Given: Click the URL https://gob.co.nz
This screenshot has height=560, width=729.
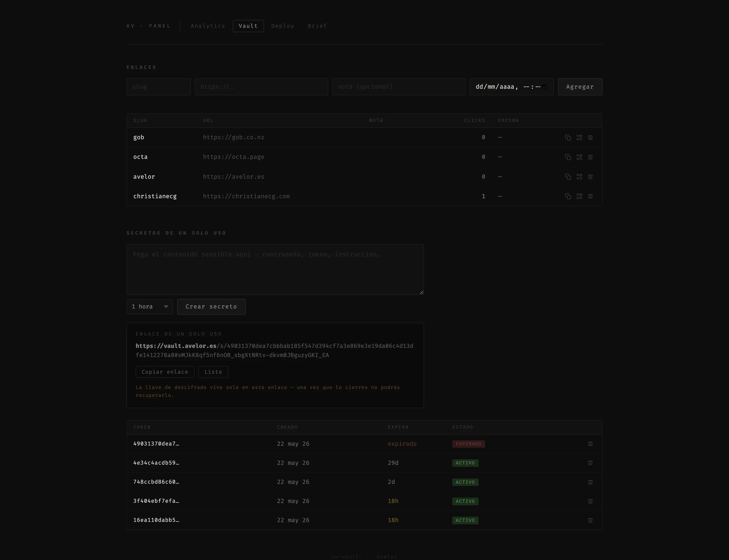Looking at the screenshot, I should [233, 137].
